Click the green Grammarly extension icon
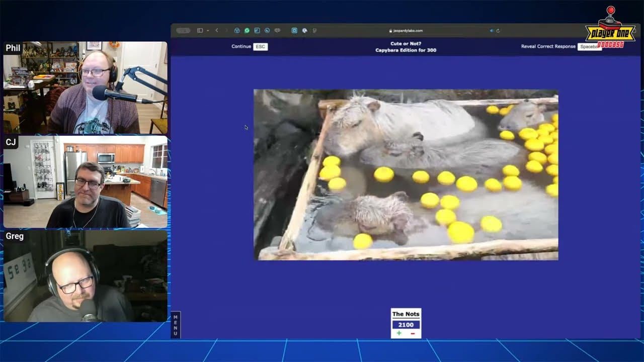 (x=247, y=31)
